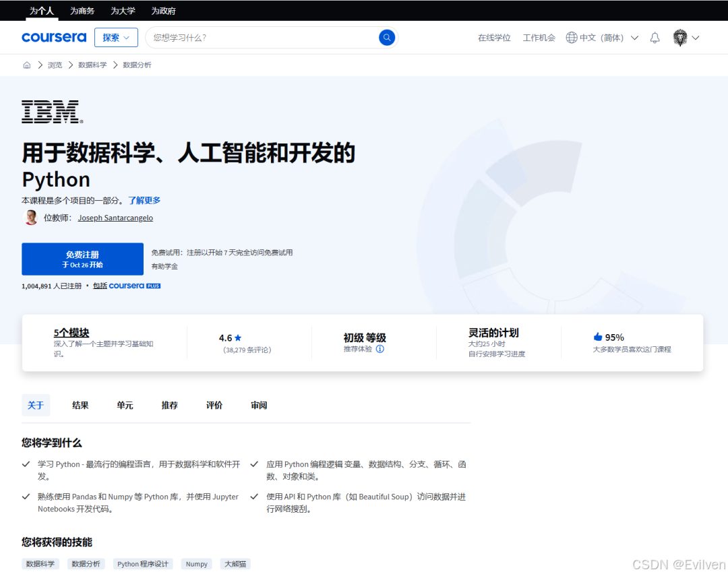Viewport: 728px width, 576px height.
Task: Select the 为政府 top tab
Action: click(163, 11)
